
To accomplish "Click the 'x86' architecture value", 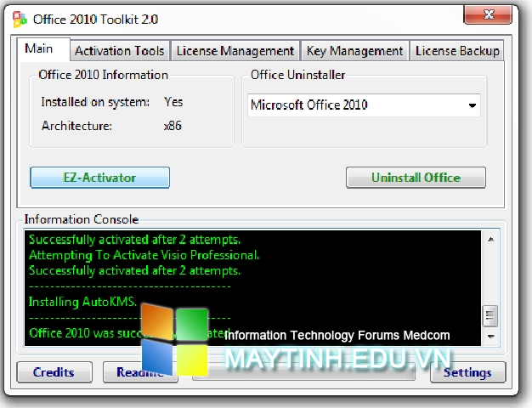I will 173,126.
